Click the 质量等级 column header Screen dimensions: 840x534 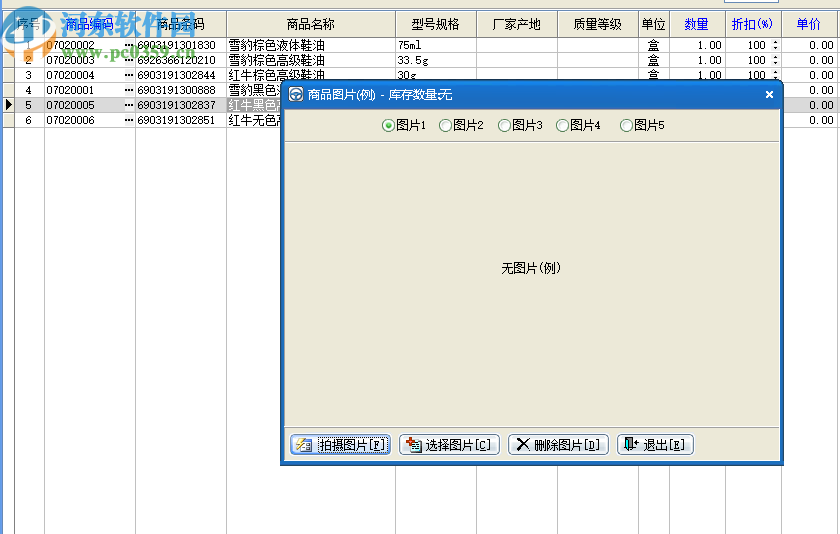point(597,24)
